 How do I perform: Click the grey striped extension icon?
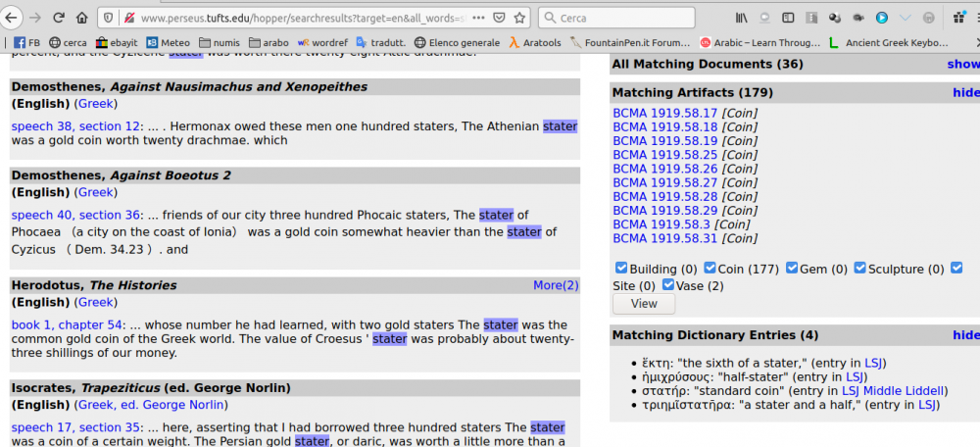[811, 18]
